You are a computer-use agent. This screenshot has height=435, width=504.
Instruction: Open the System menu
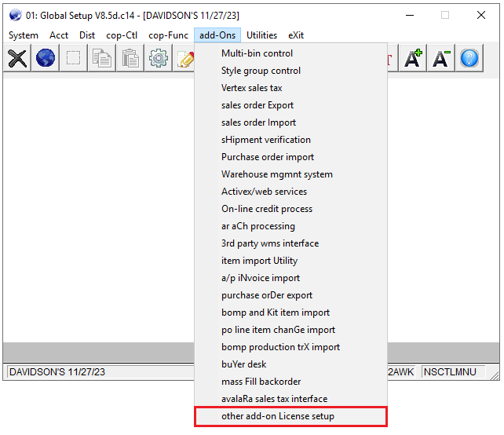(x=23, y=35)
